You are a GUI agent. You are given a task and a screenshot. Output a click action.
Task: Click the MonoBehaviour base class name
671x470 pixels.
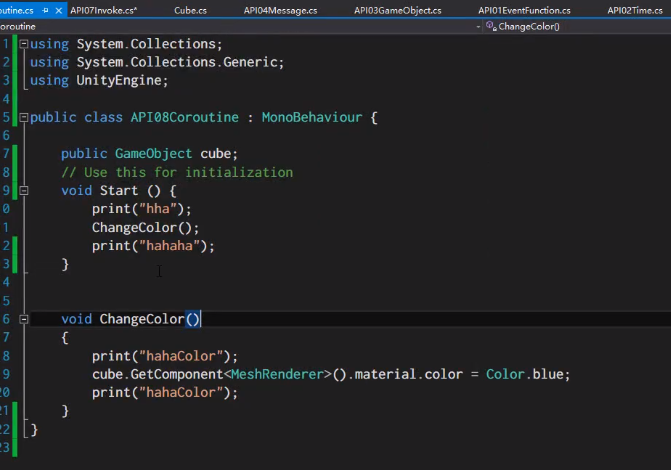coord(312,117)
